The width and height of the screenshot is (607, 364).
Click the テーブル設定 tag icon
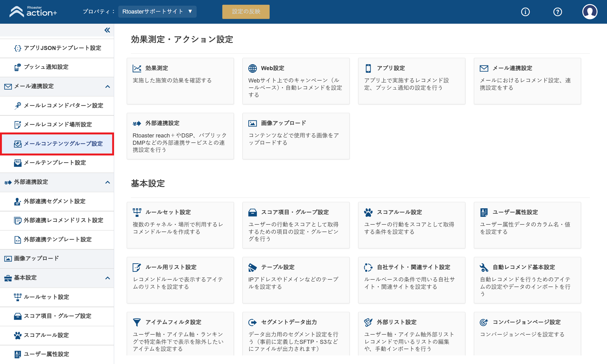252,267
